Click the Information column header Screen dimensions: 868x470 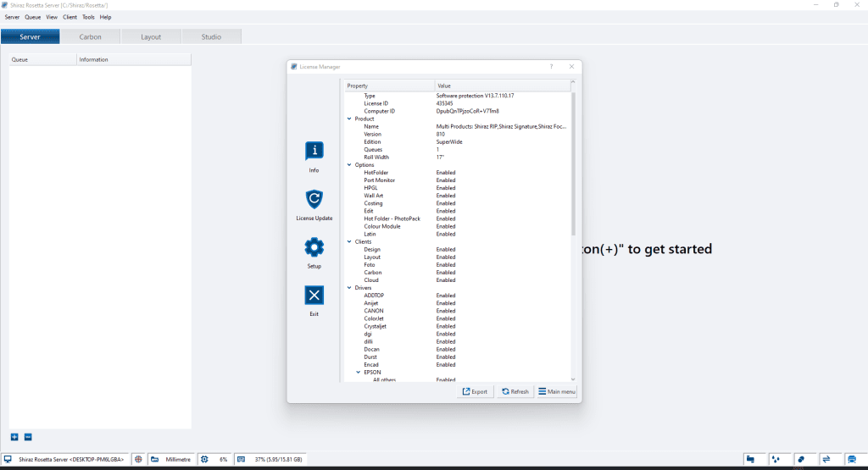[133, 59]
